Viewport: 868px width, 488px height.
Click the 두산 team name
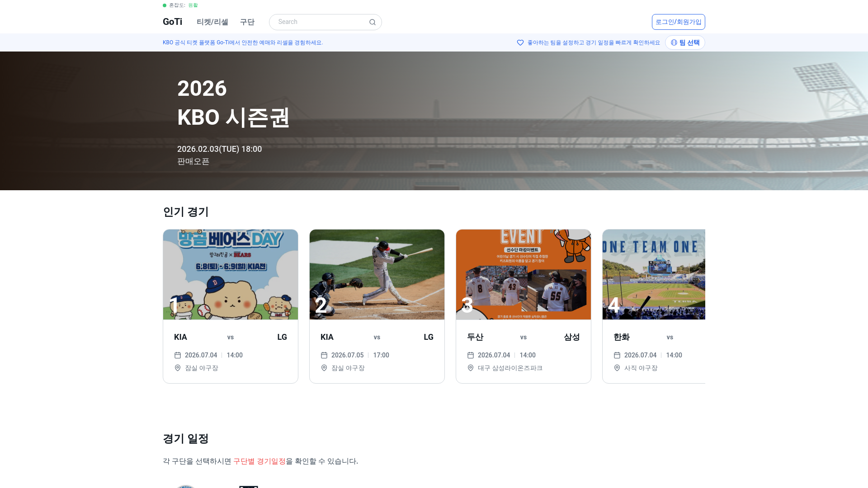click(475, 337)
